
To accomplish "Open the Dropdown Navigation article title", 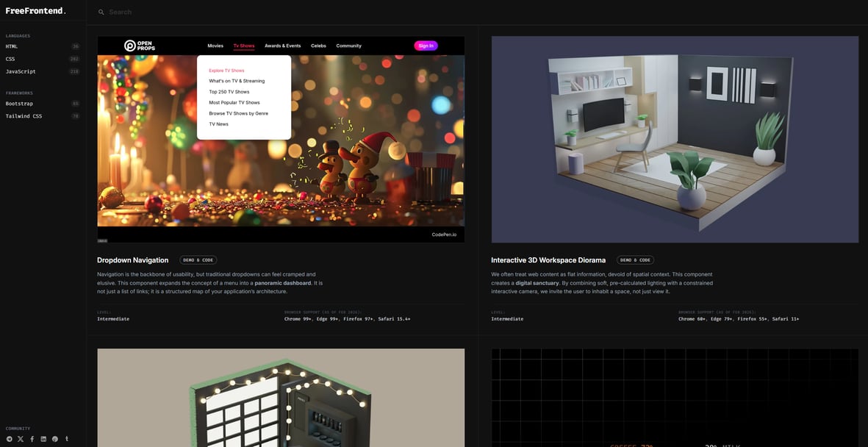I will coord(133,260).
